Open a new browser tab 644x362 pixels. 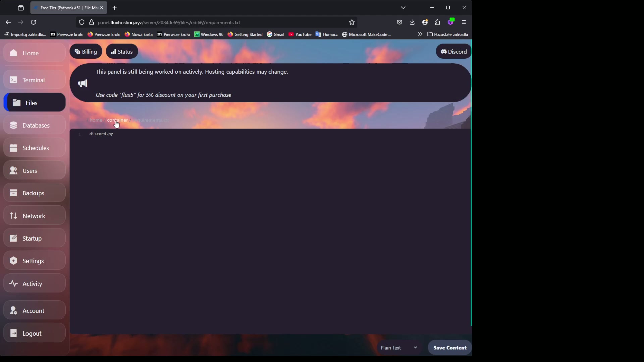pyautogui.click(x=115, y=8)
